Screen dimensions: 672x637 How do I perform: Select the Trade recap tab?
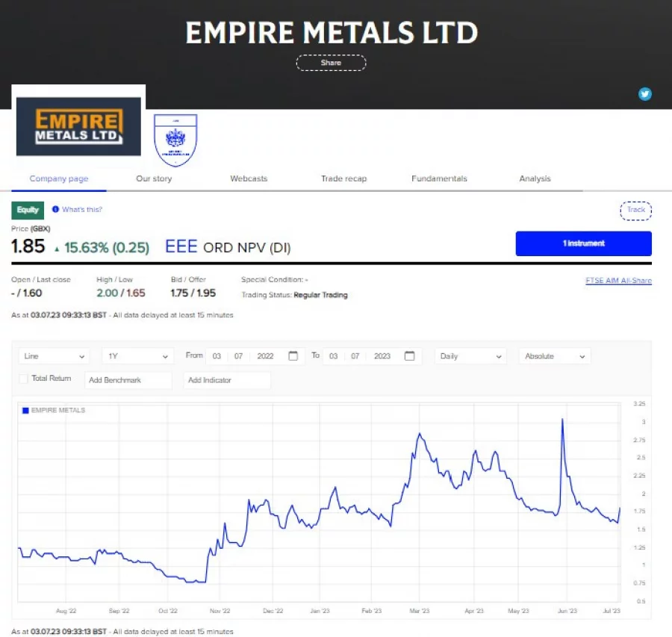(x=344, y=178)
